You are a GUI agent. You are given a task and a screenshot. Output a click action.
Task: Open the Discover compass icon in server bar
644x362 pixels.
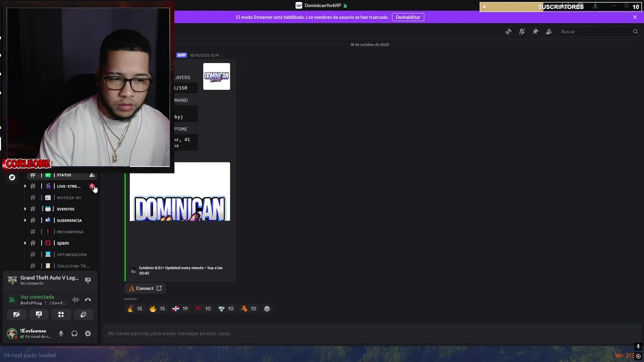coord(12,177)
